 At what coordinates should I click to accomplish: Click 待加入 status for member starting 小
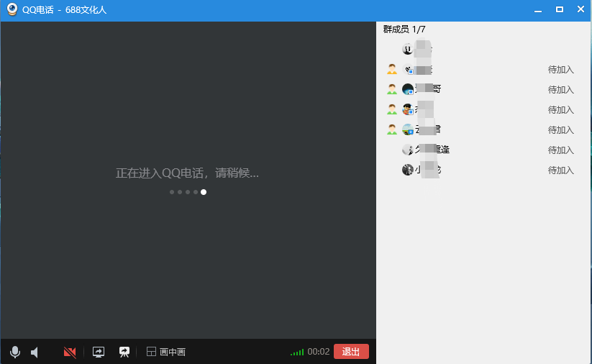click(x=560, y=170)
